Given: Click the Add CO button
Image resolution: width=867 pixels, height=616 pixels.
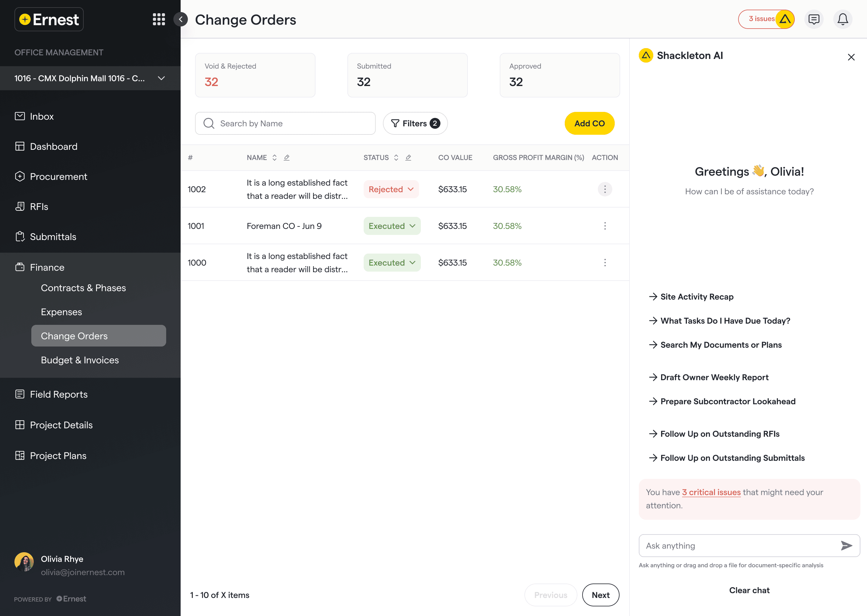Looking at the screenshot, I should coord(589,123).
